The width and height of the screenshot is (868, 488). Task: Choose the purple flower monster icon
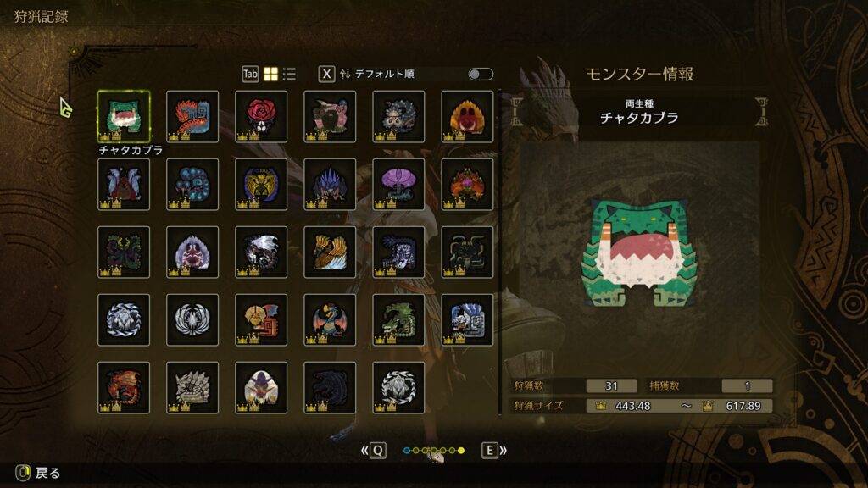click(398, 184)
